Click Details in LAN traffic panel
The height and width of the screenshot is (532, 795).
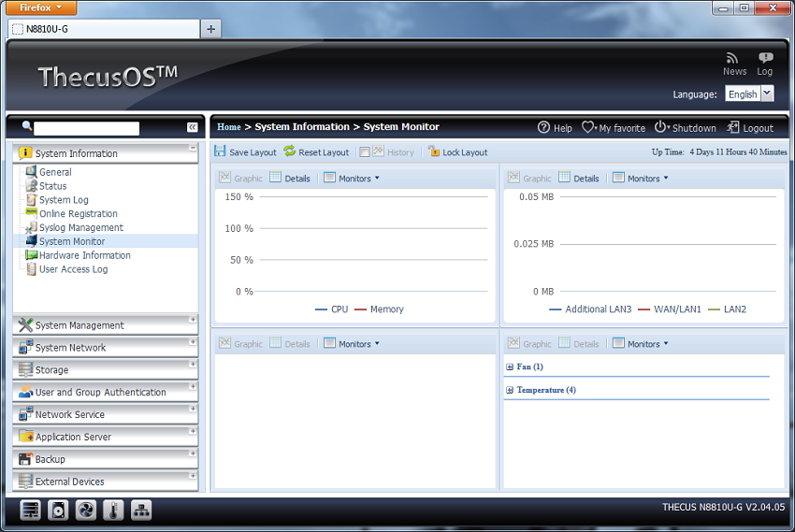click(579, 178)
